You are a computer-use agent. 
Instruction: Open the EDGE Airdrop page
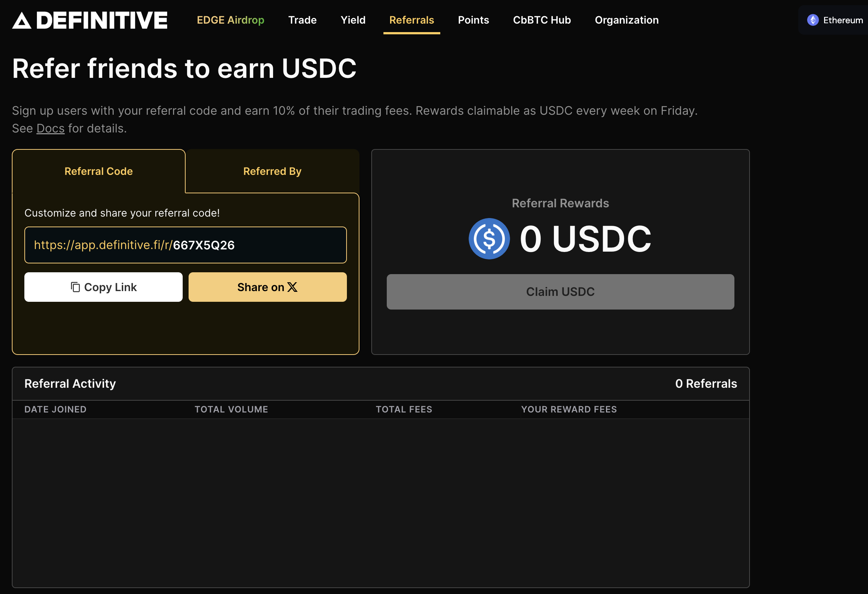(230, 20)
